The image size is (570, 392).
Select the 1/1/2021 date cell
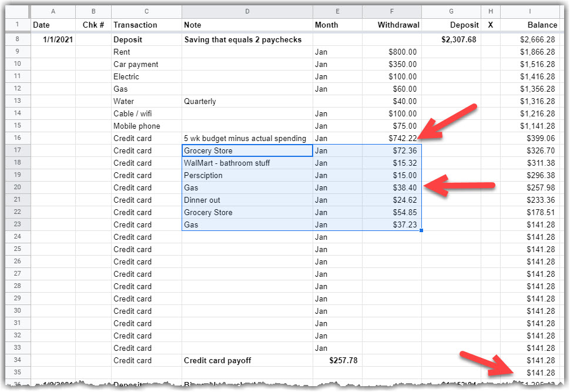pos(53,39)
